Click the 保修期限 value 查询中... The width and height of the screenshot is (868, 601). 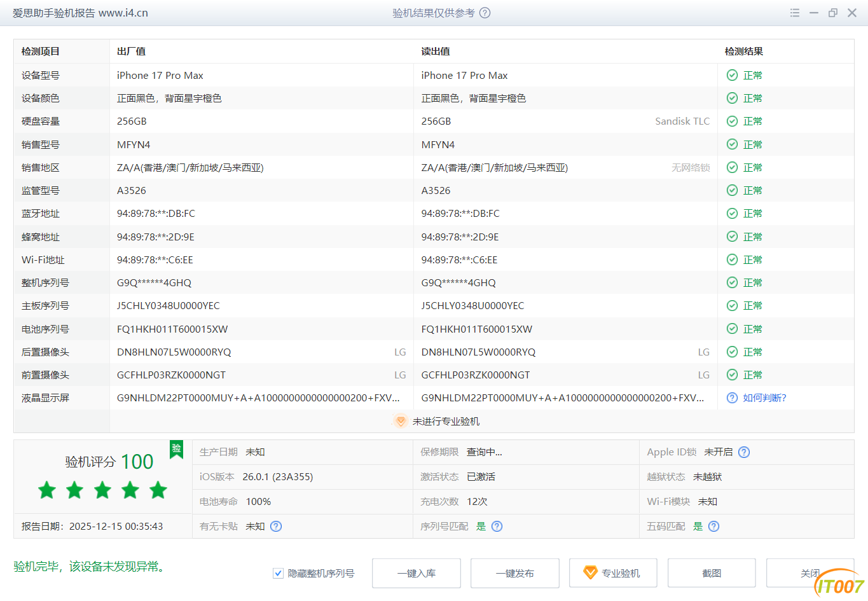tap(485, 452)
